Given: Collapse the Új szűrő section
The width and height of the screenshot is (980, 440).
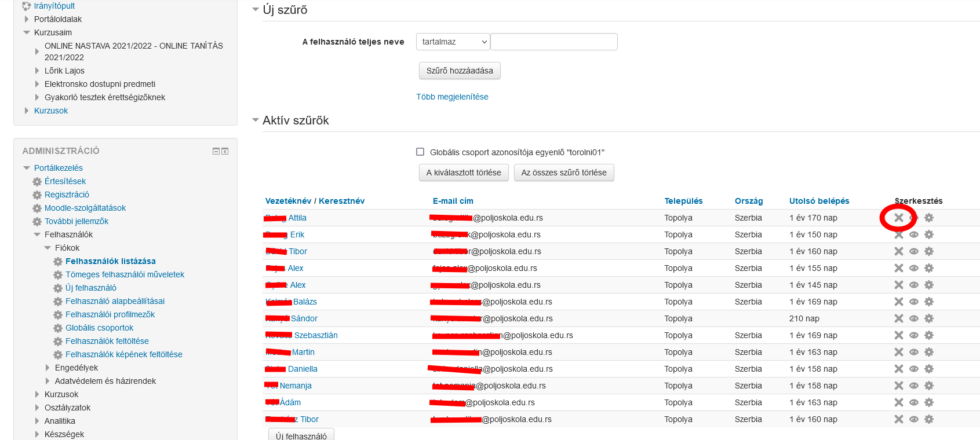Looking at the screenshot, I should click(256, 9).
